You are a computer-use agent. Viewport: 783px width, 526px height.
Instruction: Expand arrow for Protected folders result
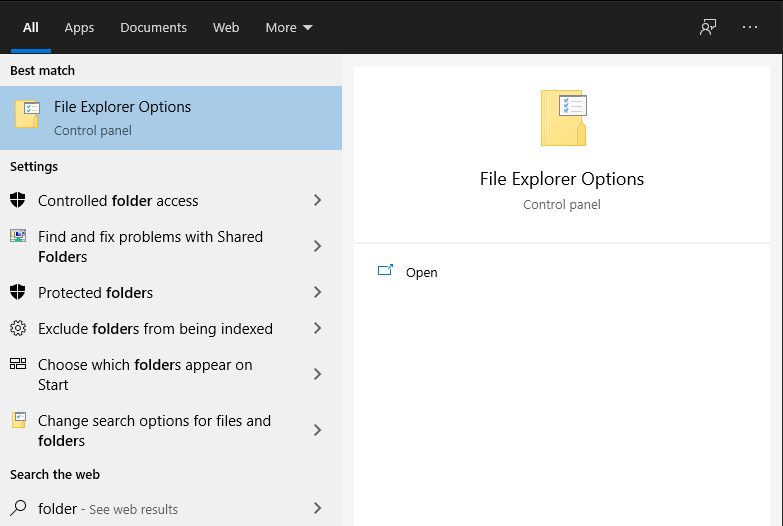click(x=318, y=292)
